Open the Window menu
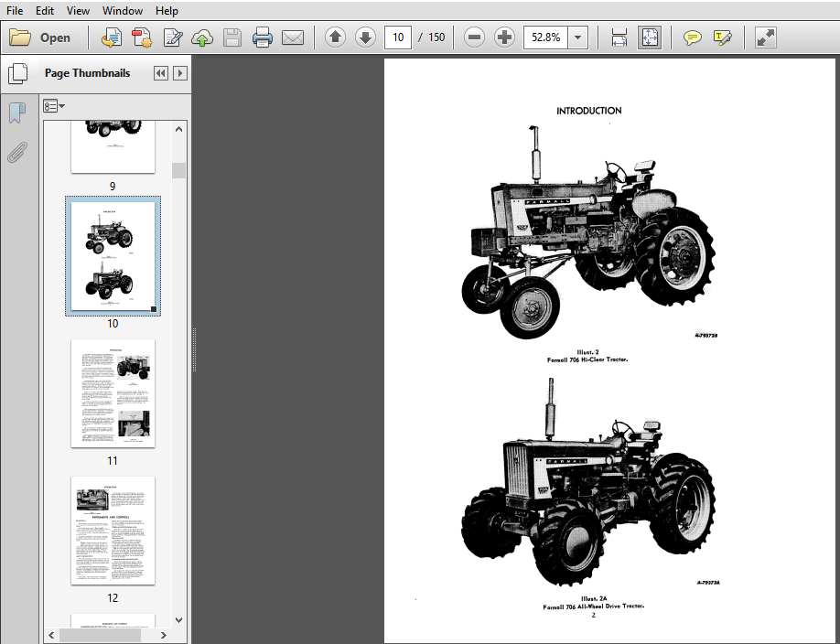The width and height of the screenshot is (840, 644). point(122,11)
